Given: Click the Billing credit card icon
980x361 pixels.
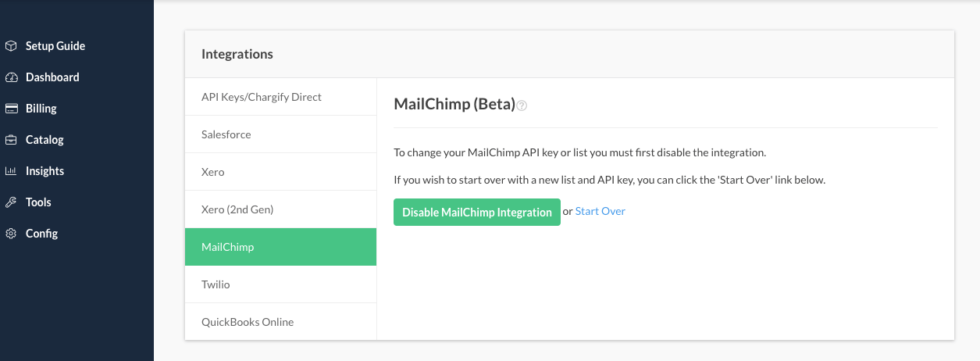Looking at the screenshot, I should tap(11, 109).
